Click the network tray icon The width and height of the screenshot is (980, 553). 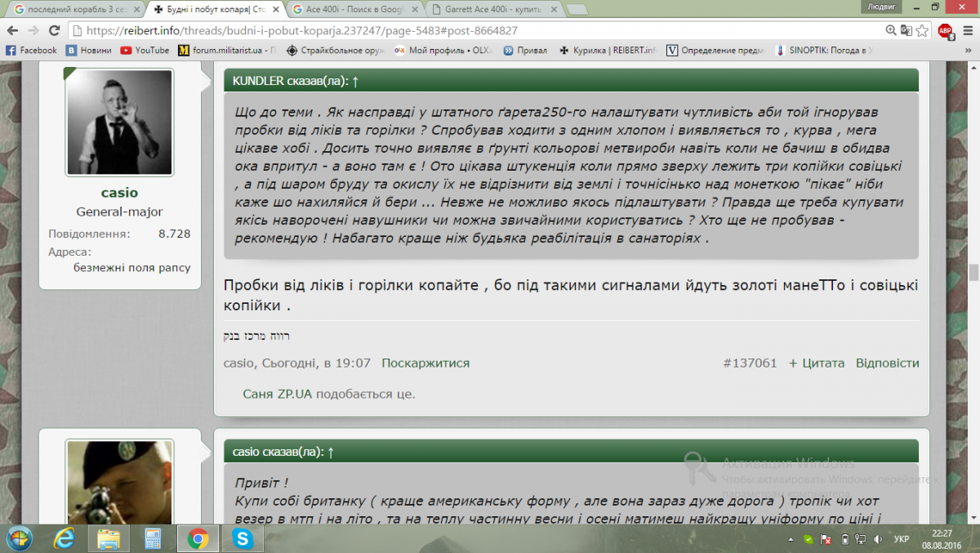point(860,539)
